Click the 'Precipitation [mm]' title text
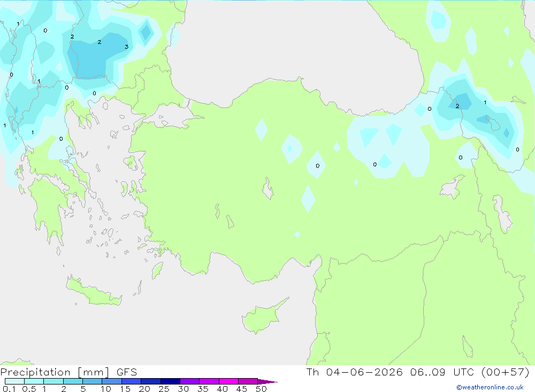The image size is (535, 392). click(x=55, y=372)
